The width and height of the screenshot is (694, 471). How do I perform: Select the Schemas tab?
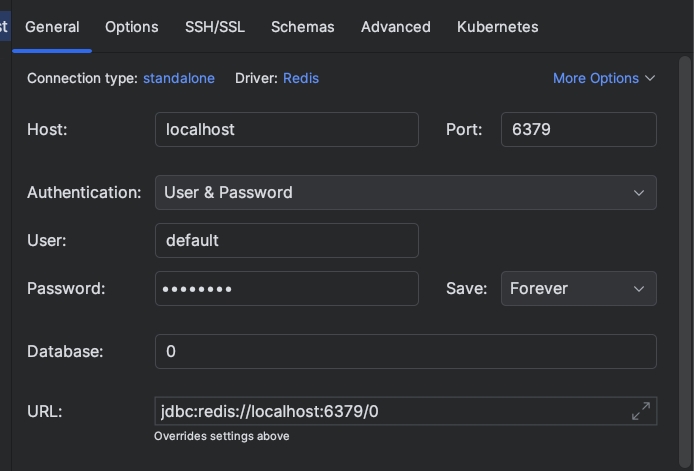click(x=302, y=27)
